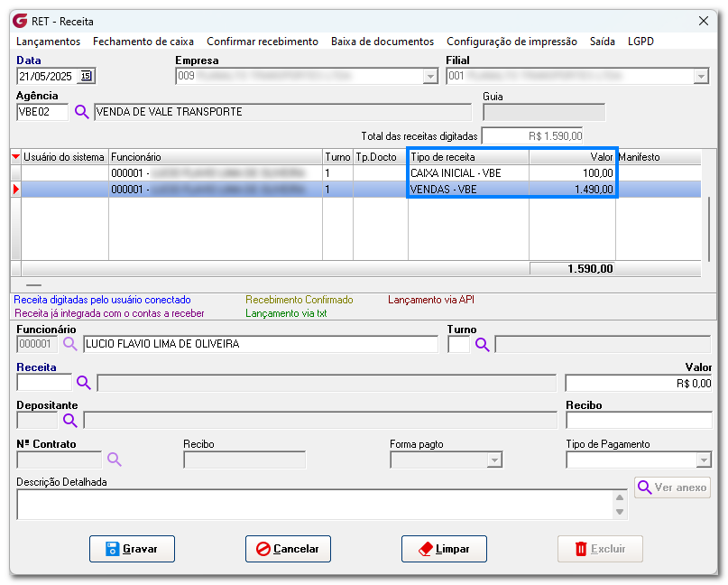Close the RET - Receita window
The image size is (728, 585).
pos(704,21)
